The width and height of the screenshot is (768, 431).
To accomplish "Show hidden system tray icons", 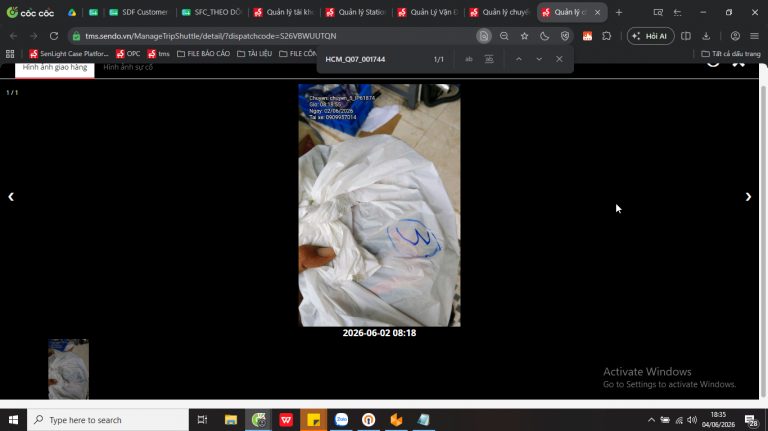I will [x=651, y=420].
